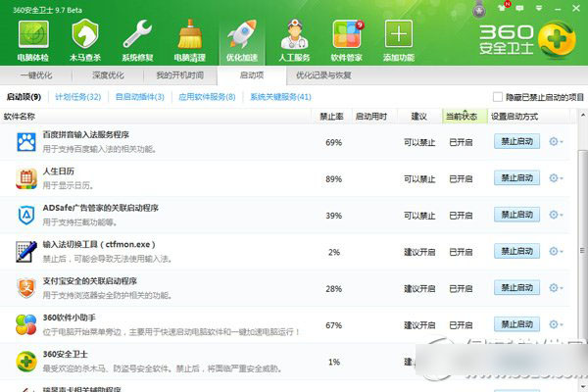Sort by 当前状态 column header
This screenshot has height=392, width=588.
pyautogui.click(x=465, y=117)
